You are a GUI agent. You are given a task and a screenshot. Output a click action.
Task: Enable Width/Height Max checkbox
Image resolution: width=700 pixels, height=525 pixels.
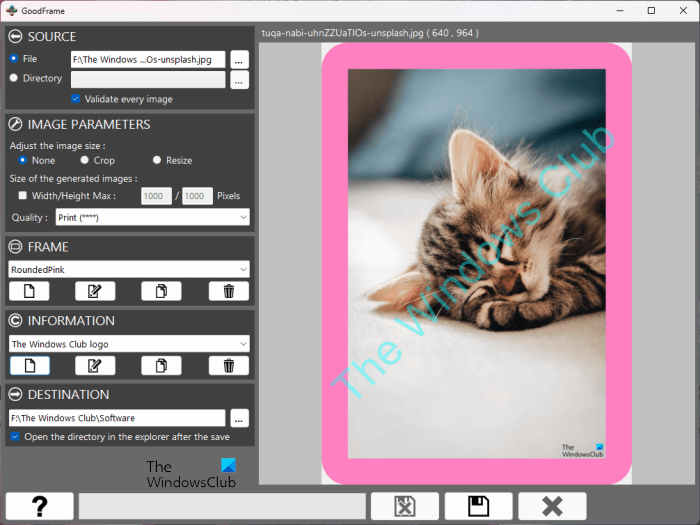22,195
